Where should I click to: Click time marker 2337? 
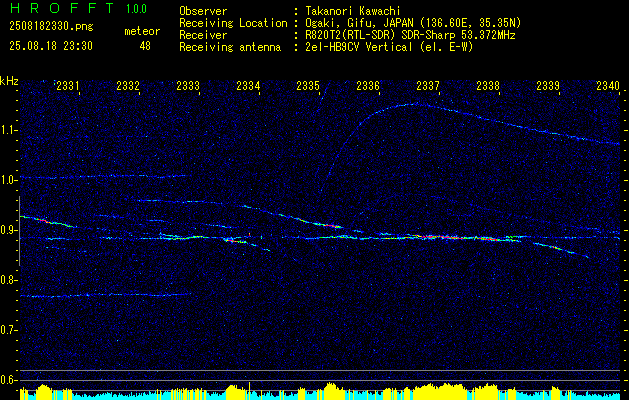428,85
